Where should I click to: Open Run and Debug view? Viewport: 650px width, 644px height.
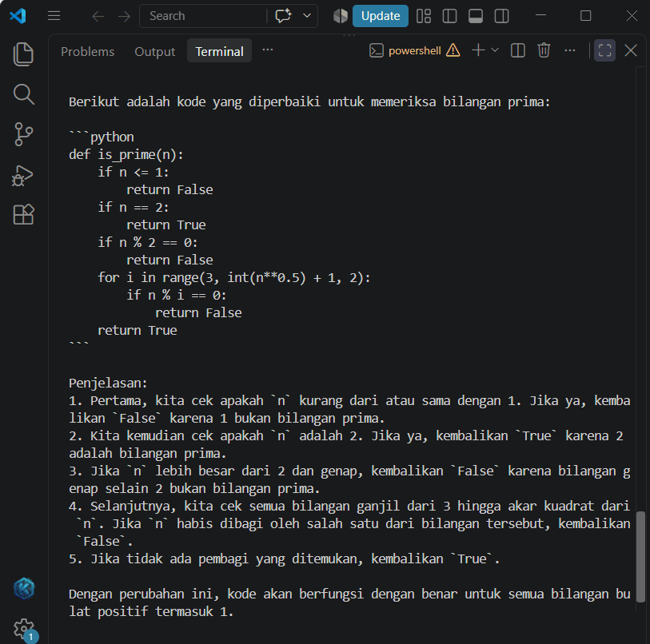pyautogui.click(x=22, y=175)
